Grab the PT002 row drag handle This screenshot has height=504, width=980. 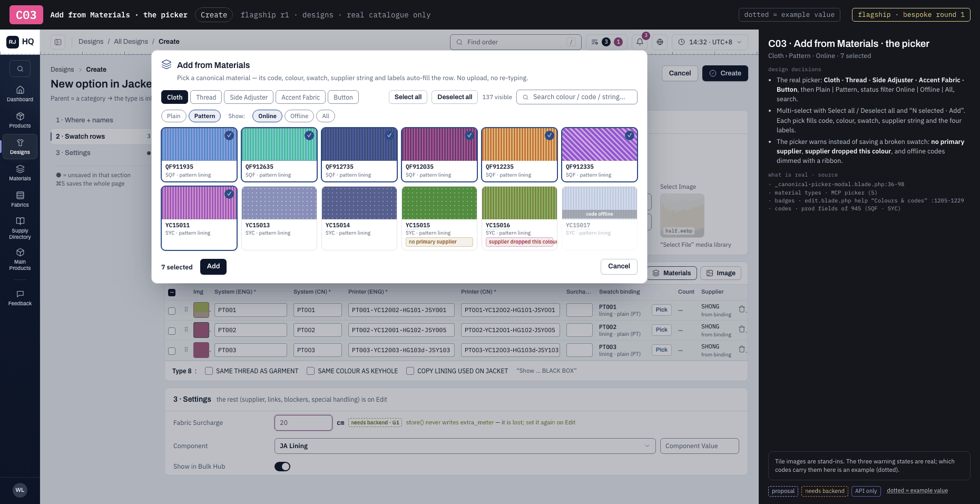186,329
